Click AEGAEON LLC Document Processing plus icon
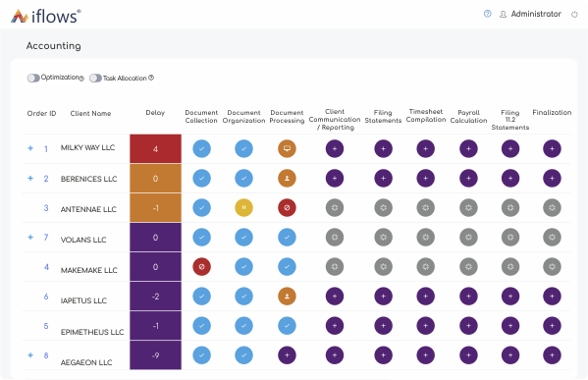The width and height of the screenshot is (588, 380). coord(287,355)
